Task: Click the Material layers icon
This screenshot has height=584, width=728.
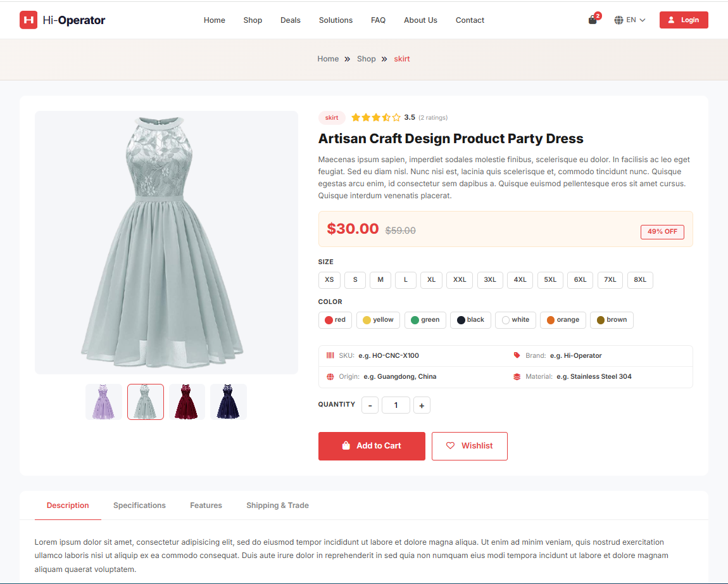Action: (x=517, y=376)
